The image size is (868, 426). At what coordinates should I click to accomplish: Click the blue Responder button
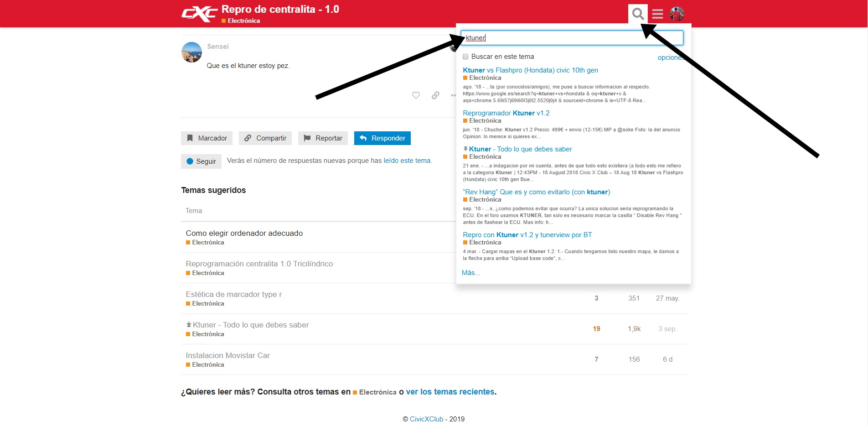tap(382, 138)
